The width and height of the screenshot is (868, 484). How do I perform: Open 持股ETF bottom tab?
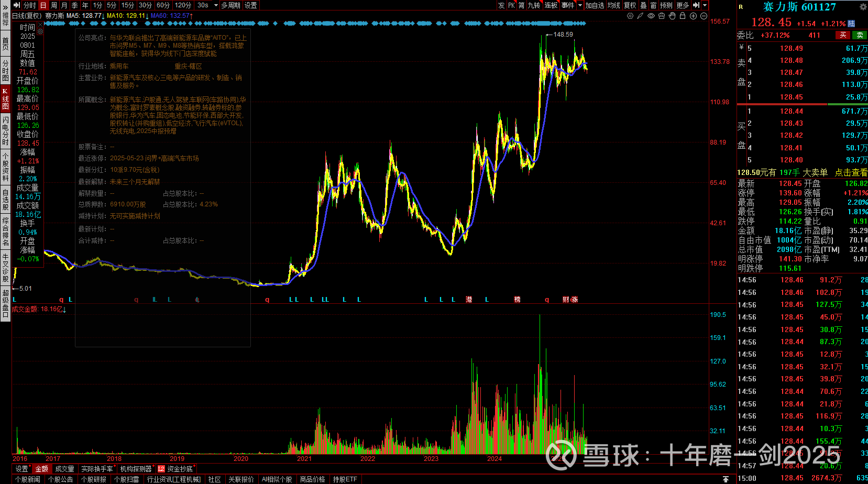point(345,479)
